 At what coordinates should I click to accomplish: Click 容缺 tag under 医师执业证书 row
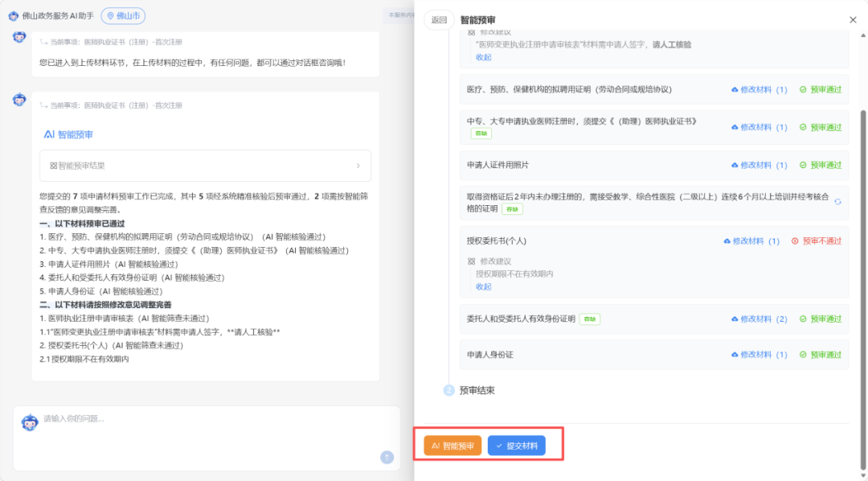point(481,134)
